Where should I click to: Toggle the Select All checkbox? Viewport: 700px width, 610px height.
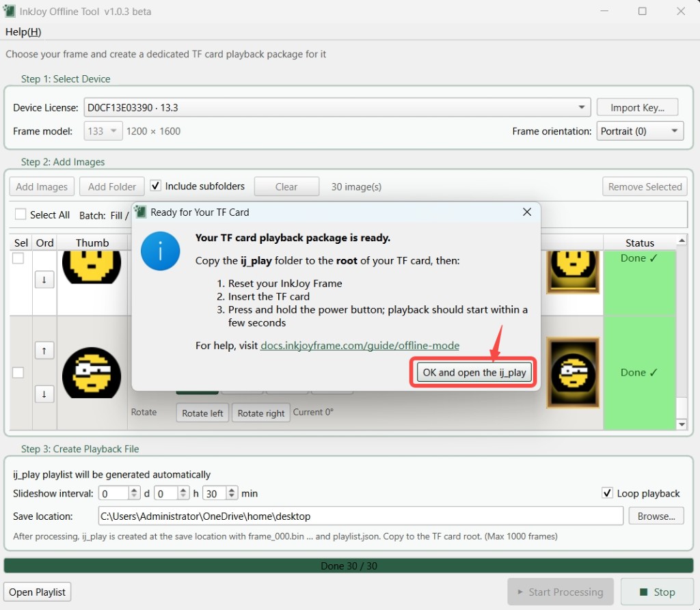click(20, 214)
